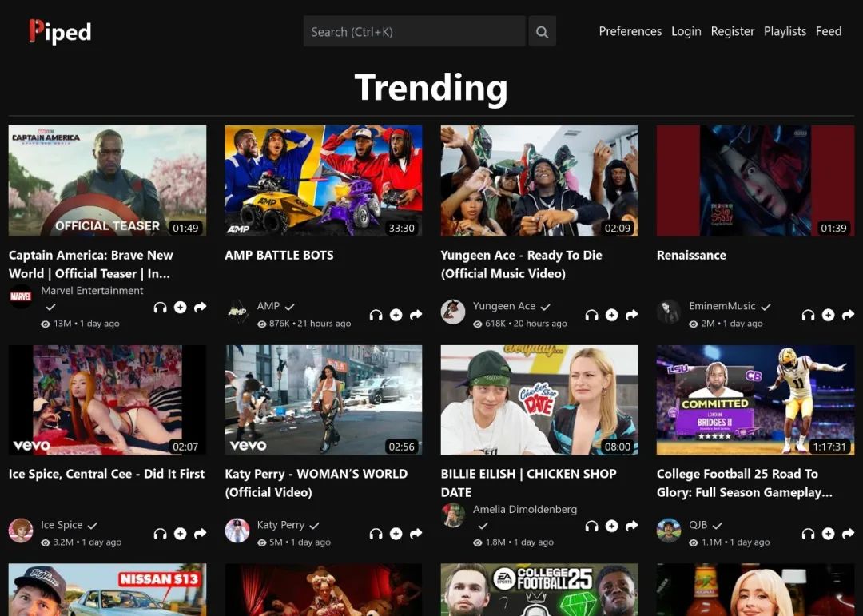863x616 pixels.
Task: Open EminemMusic channel name link
Action: pos(722,306)
